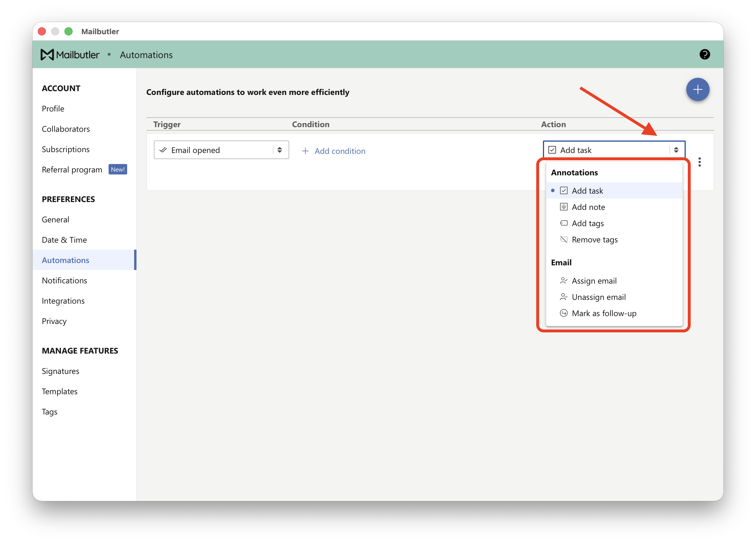Viewport: 756px width, 544px height.
Task: Select Automations in sidebar
Action: 84,260
